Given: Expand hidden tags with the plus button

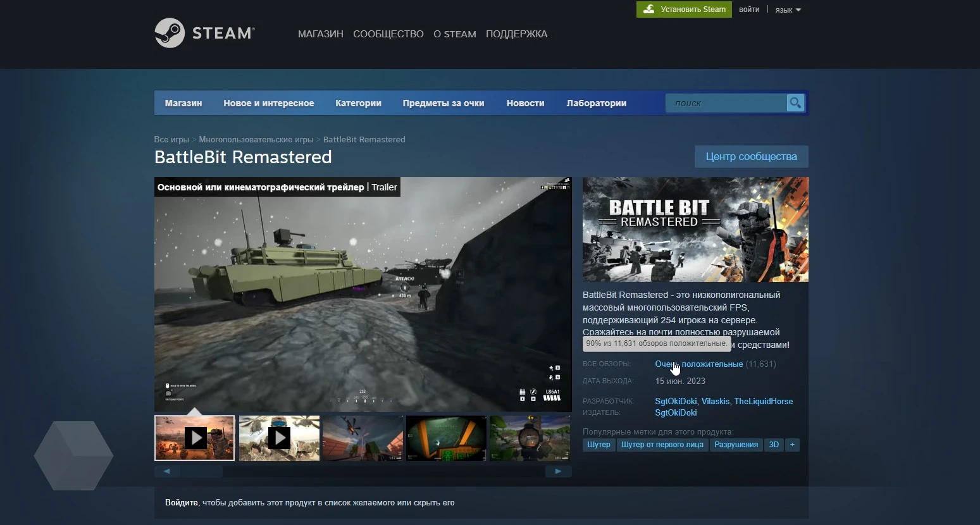Looking at the screenshot, I should tap(792, 445).
